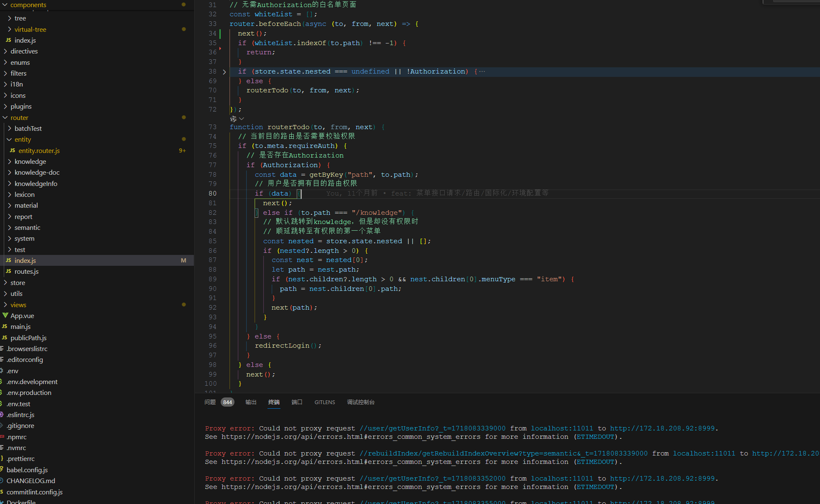Open .gitignore file
Viewport: 820px width, 504px height.
pyautogui.click(x=20, y=426)
